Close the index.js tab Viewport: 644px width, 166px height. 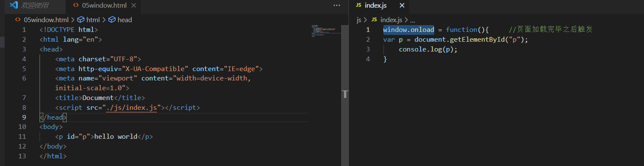pos(402,6)
